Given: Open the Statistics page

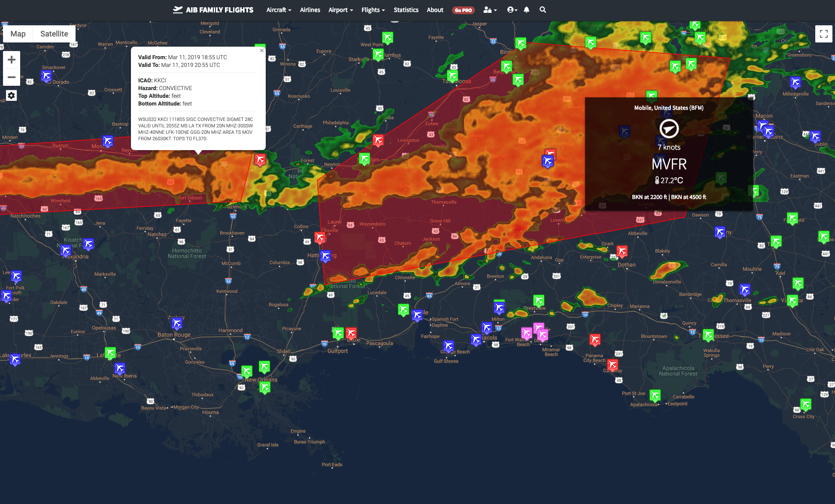Looking at the screenshot, I should [x=406, y=10].
